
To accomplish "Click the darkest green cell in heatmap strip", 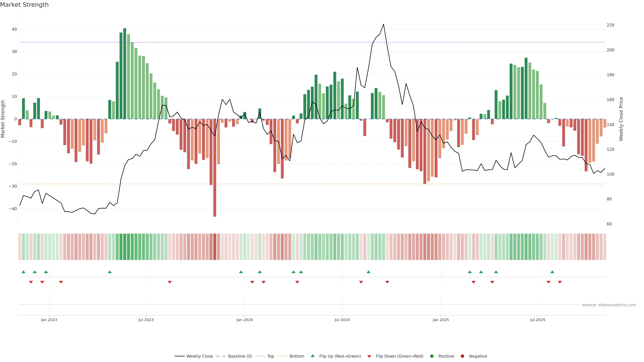I will pyautogui.click(x=125, y=247).
